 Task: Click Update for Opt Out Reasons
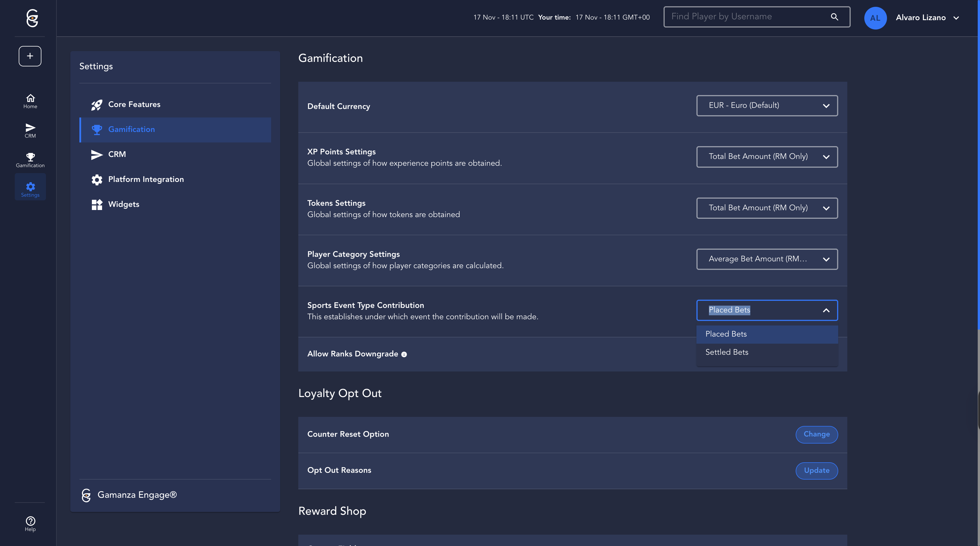[816, 470]
